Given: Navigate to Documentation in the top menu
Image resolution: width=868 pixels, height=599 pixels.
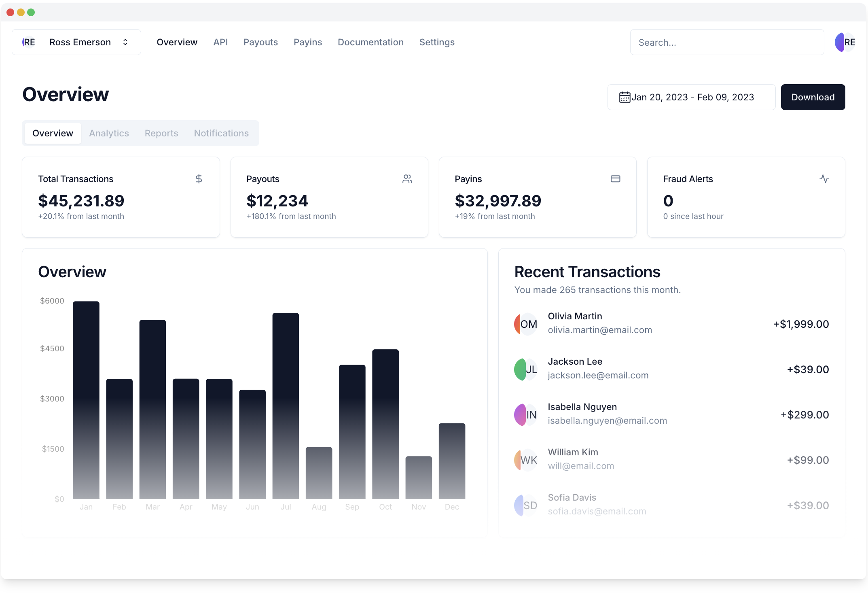Looking at the screenshot, I should coord(370,42).
